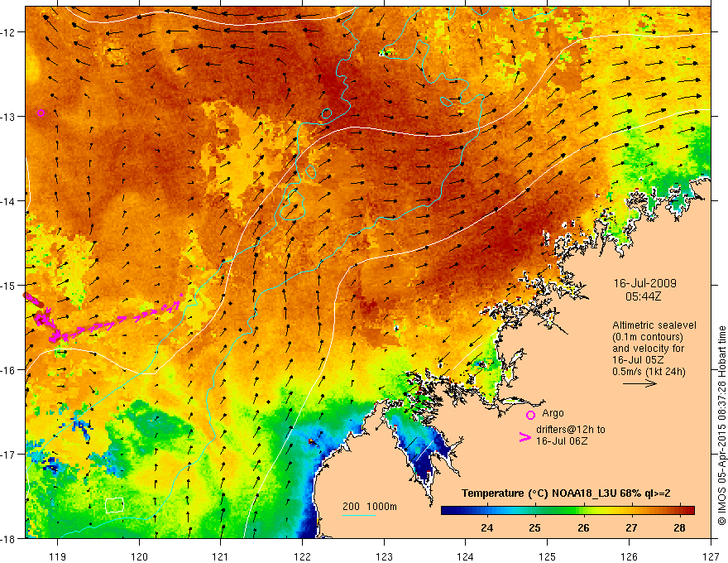This screenshot has height=563, width=728.
Task: Click the 0.5m/s velocity scale arrow
Action: pyautogui.click(x=639, y=383)
